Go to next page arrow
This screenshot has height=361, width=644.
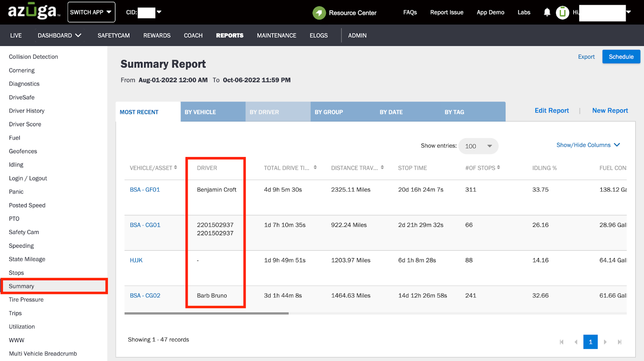[x=605, y=342]
